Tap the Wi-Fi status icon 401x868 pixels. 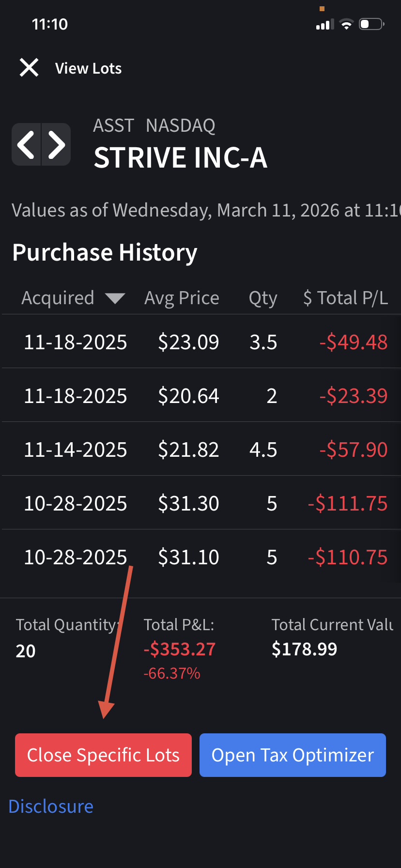click(x=346, y=24)
